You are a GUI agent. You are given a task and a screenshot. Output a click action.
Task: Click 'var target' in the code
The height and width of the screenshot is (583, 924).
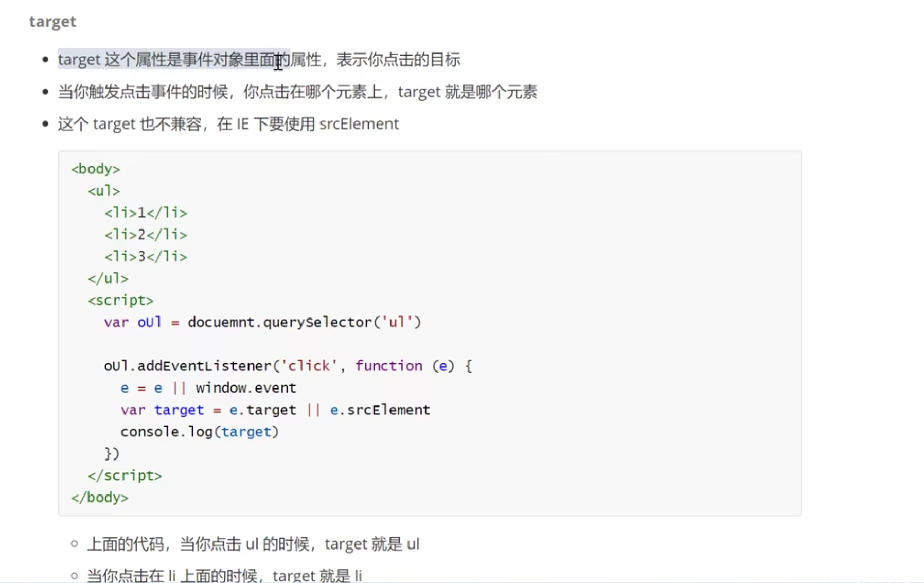click(x=163, y=410)
